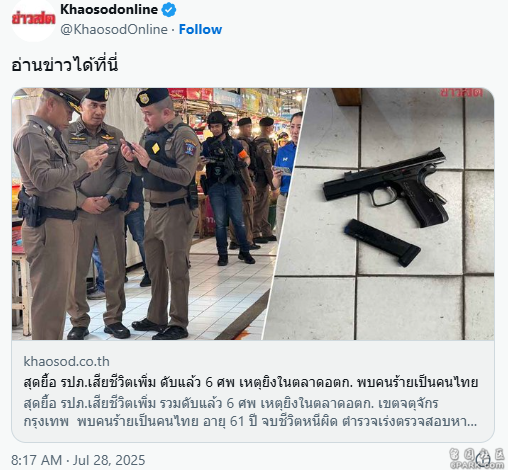Visit the khaosod.co.th domain link
Image resolution: width=508 pixels, height=470 pixels.
pos(66,361)
